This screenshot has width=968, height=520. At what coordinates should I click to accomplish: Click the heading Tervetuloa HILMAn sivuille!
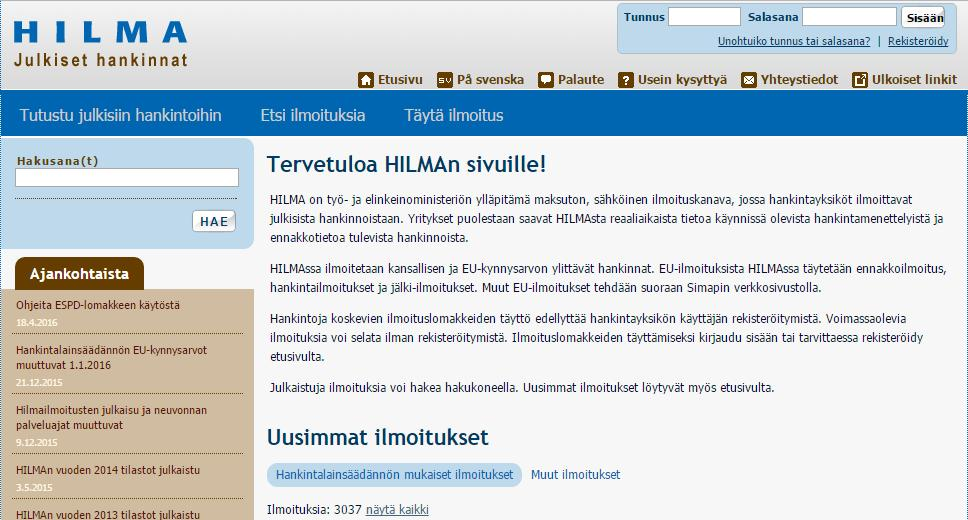pos(406,164)
